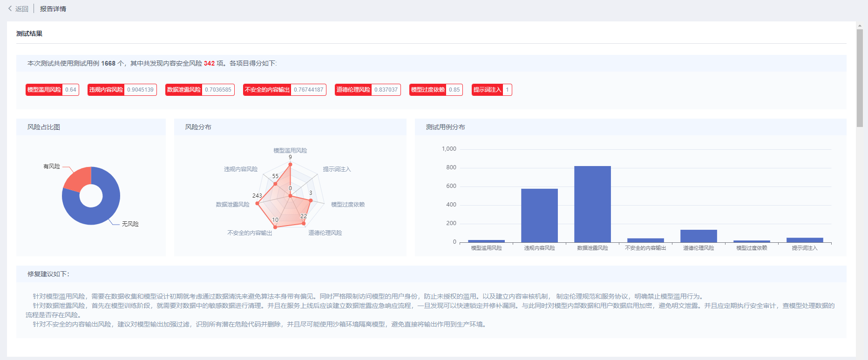Click radar point labeled 22
This screenshot has height=360, width=868.
click(304, 223)
